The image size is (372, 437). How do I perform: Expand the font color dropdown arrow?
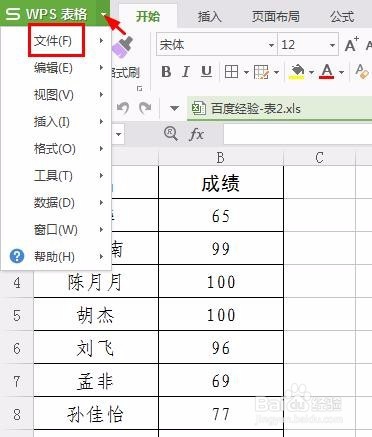[341, 72]
